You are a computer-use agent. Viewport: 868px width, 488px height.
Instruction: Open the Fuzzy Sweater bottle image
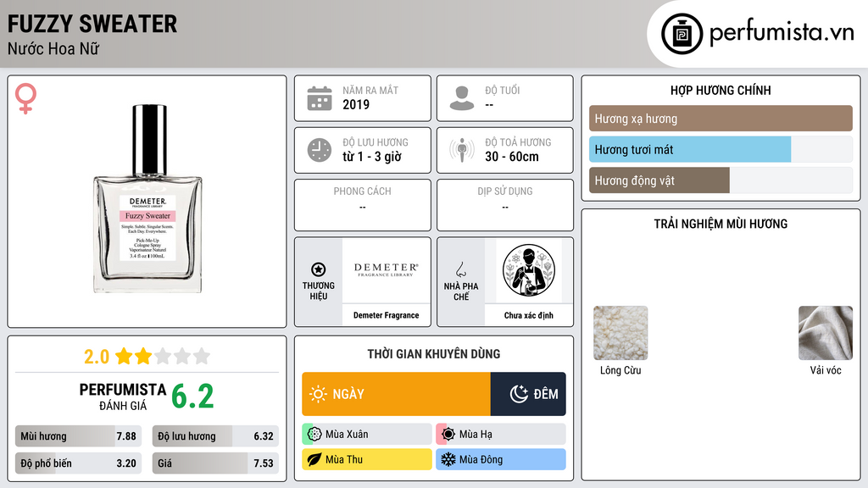[x=147, y=199]
